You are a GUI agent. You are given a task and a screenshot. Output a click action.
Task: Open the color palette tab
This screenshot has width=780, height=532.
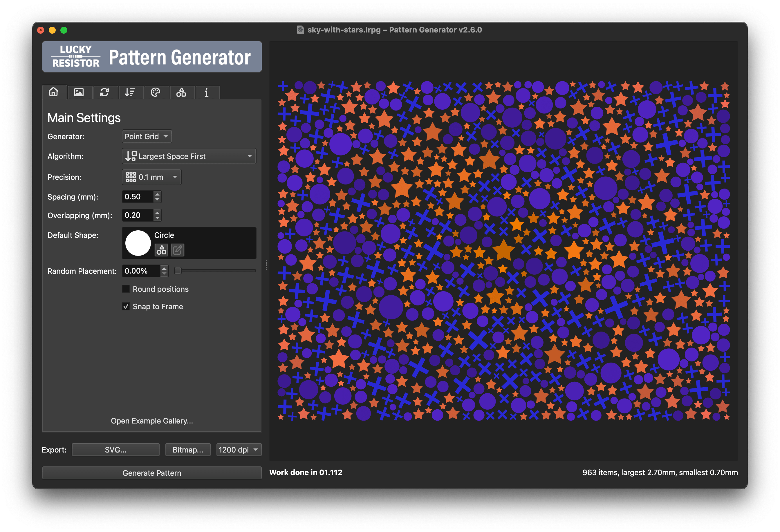tap(156, 92)
